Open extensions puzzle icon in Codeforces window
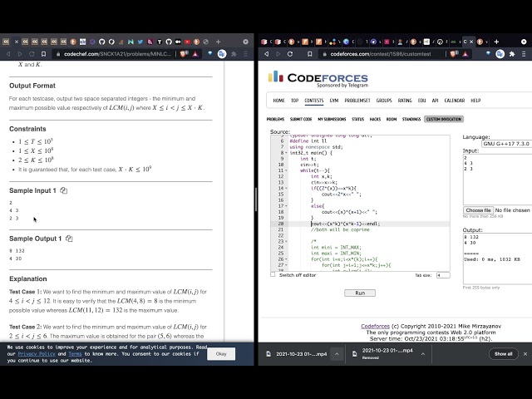This screenshot has width=532, height=399. click(x=512, y=54)
